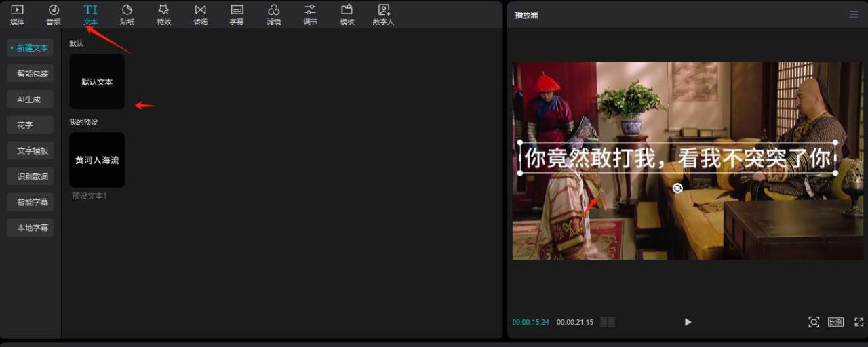This screenshot has height=347, width=868.
Task: Open the 数字人 digital human panel
Action: click(x=383, y=14)
